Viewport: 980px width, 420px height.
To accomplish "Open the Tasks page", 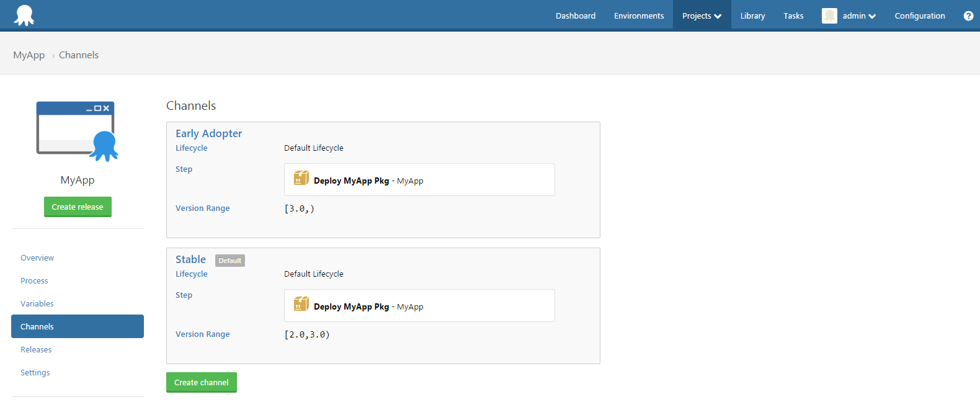I will [793, 16].
